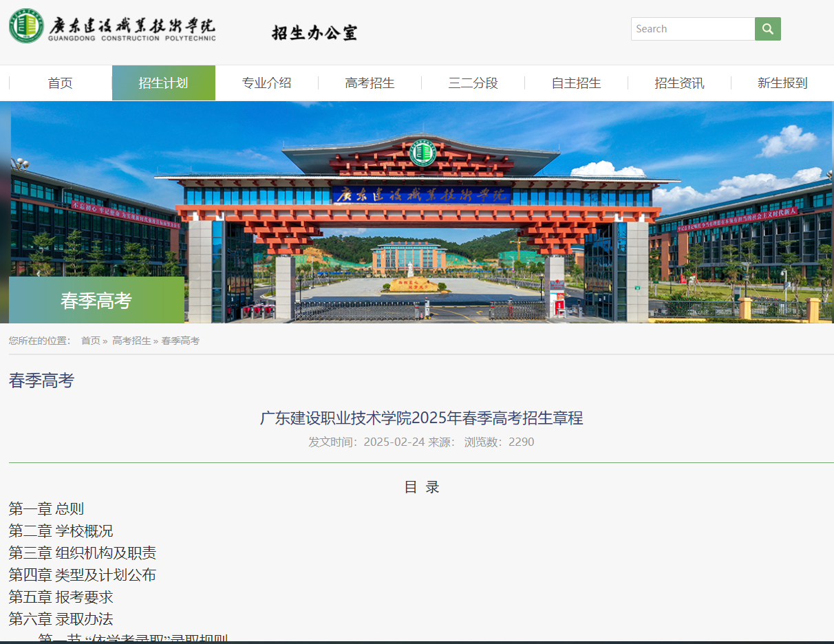The image size is (834, 644).
Task: Open the 自主招生 navigation item
Action: (575, 83)
